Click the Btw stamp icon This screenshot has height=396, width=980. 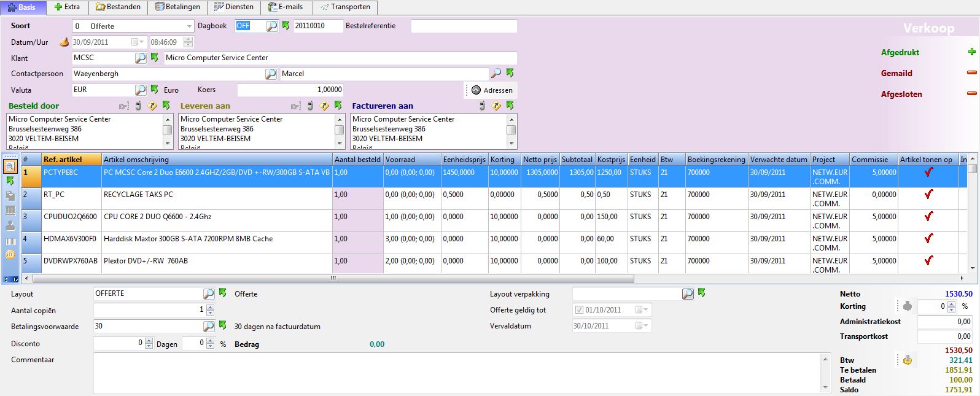click(908, 360)
